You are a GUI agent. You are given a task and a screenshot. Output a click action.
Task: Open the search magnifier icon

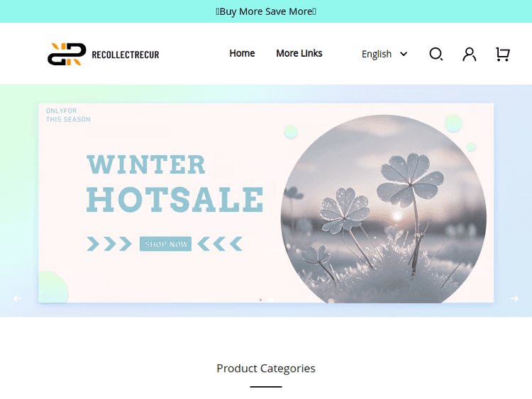[x=436, y=55]
